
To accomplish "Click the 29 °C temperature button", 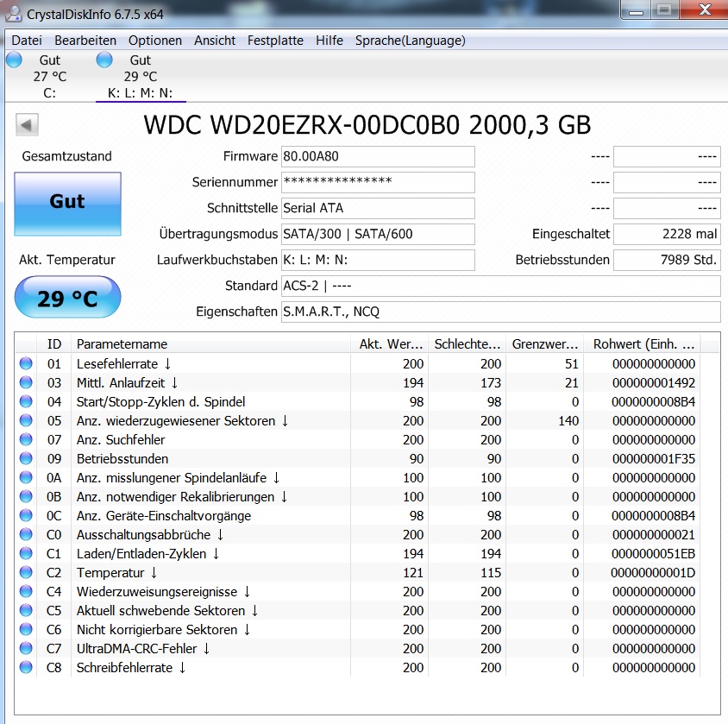I will [x=68, y=297].
